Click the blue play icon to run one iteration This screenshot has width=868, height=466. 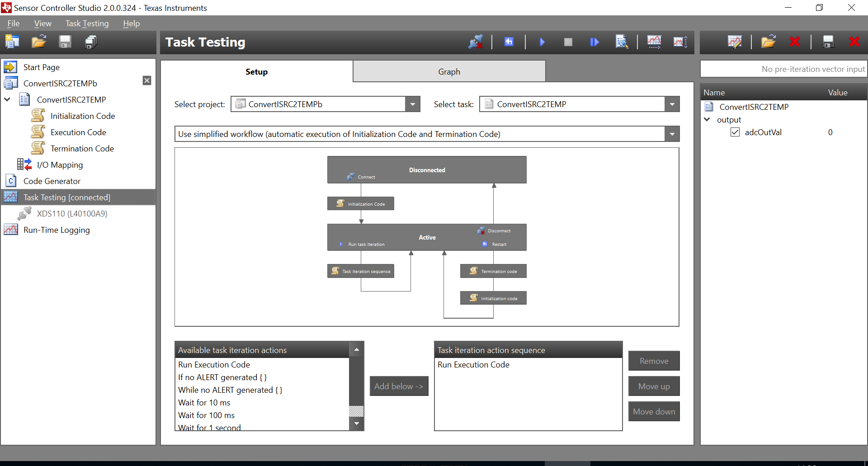(x=542, y=42)
